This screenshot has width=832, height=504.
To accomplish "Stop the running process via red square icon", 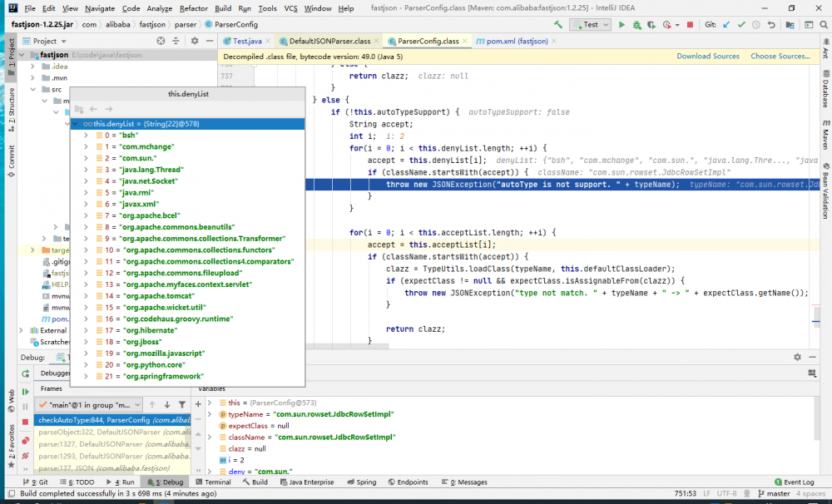I will [689, 25].
